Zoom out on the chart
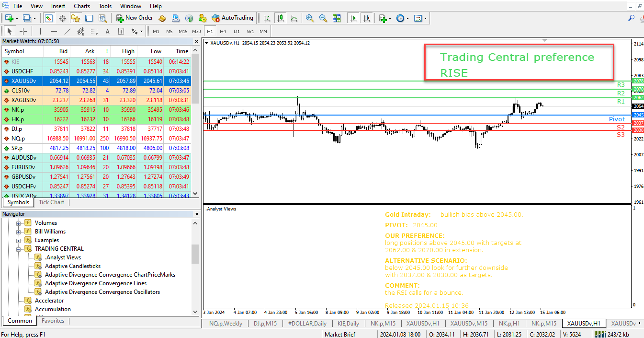Viewport: 644px width, 338px height. (323, 18)
